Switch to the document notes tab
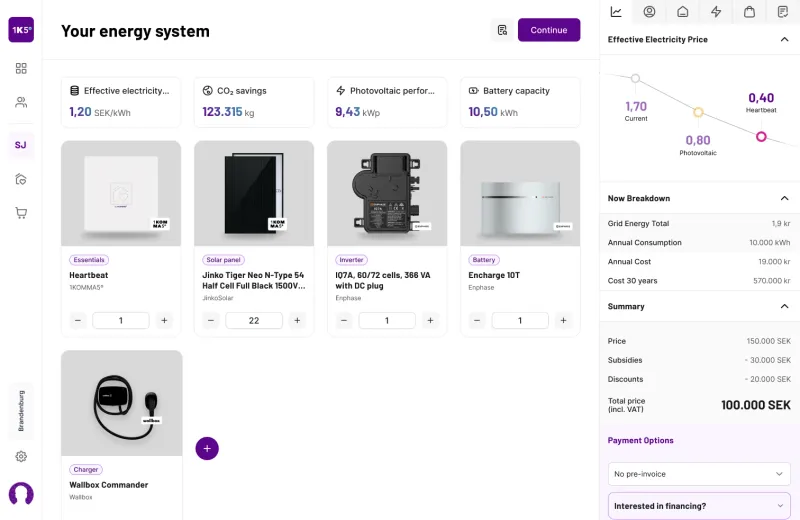Viewport: 800px width, 520px height. pyautogui.click(x=783, y=12)
